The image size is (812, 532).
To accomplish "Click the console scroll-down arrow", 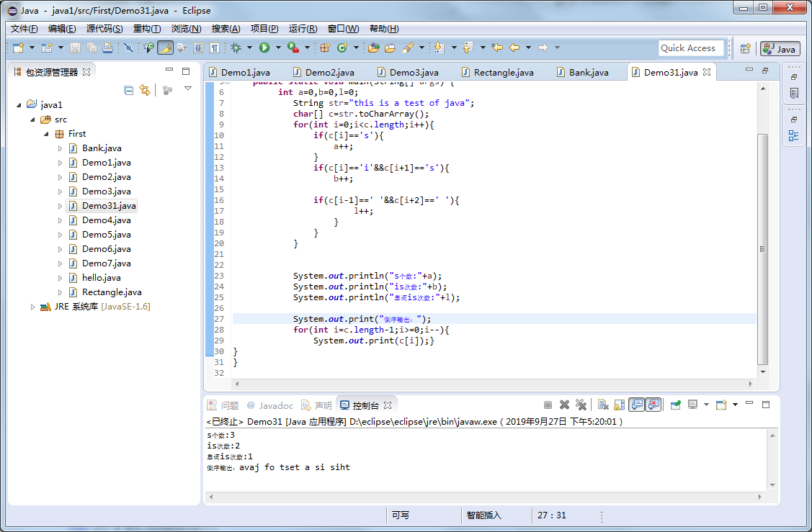I will pos(772,485).
